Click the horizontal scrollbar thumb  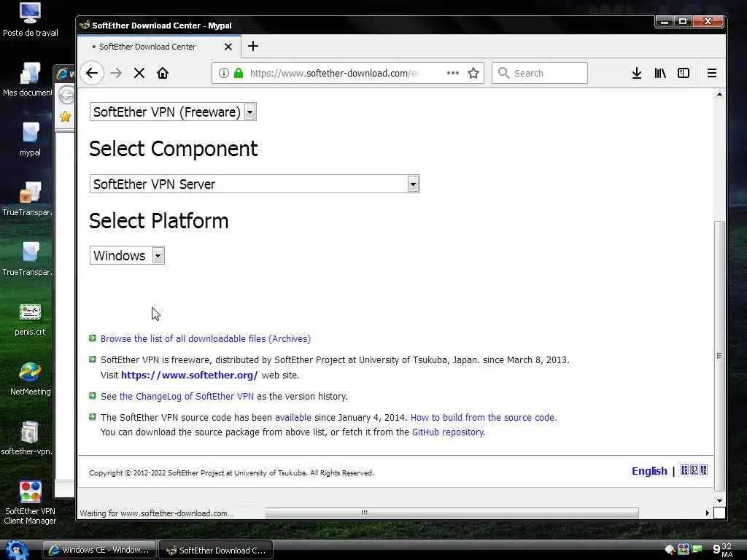452,513
